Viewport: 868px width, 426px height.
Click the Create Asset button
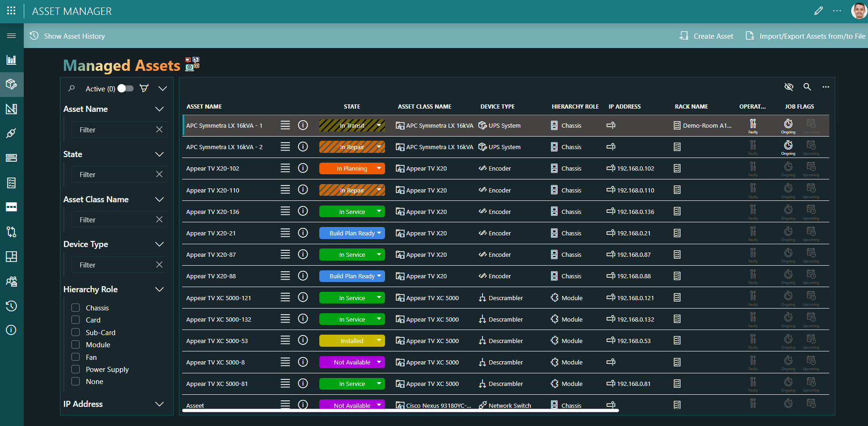(706, 36)
